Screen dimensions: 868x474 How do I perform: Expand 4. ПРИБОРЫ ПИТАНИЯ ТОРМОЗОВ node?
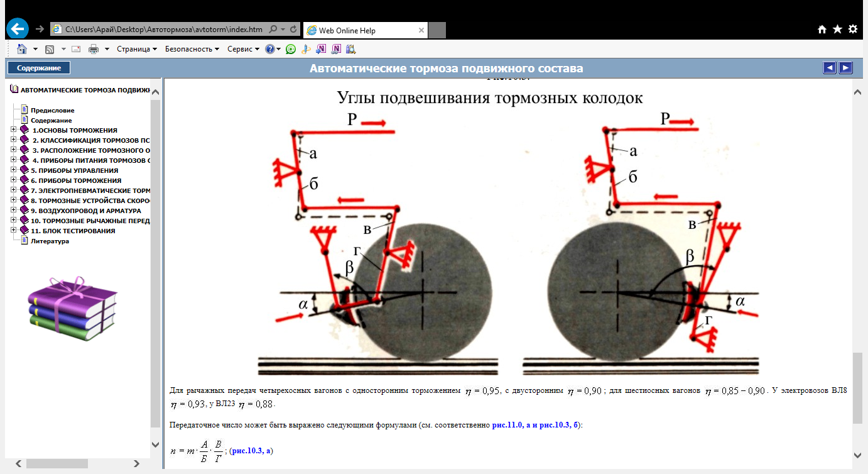click(x=14, y=160)
